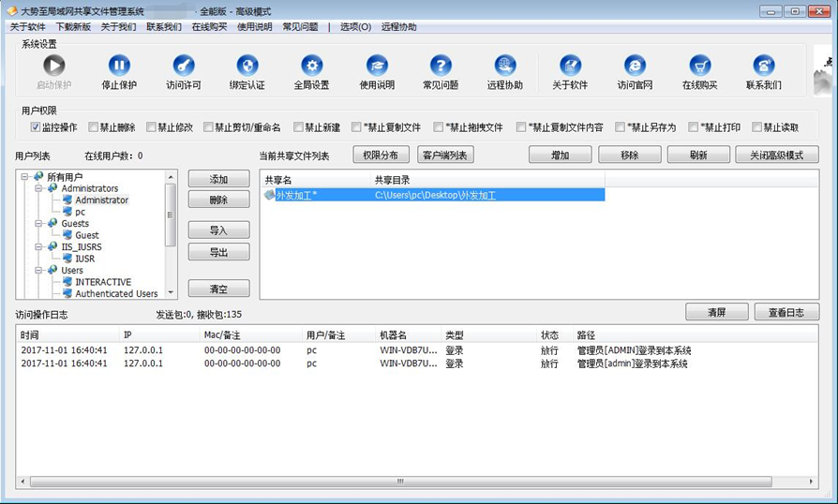Open 远程协助 menu item
The image size is (838, 504).
(x=398, y=26)
